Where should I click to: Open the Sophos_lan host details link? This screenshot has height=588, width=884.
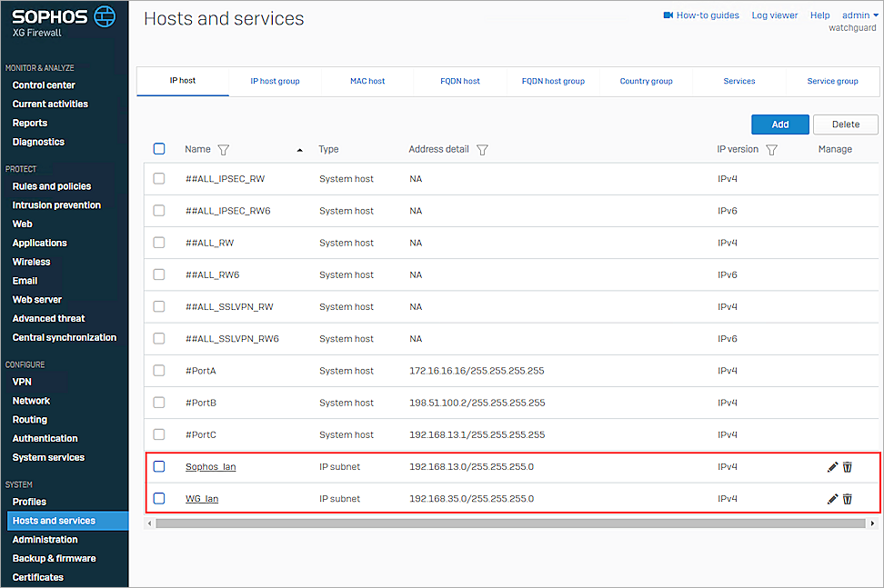(x=210, y=466)
